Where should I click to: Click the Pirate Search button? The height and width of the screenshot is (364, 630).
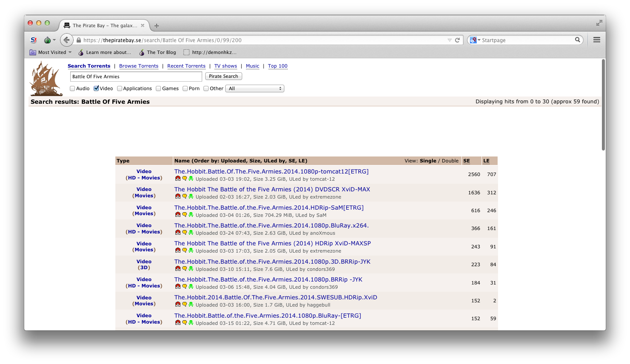(x=223, y=76)
